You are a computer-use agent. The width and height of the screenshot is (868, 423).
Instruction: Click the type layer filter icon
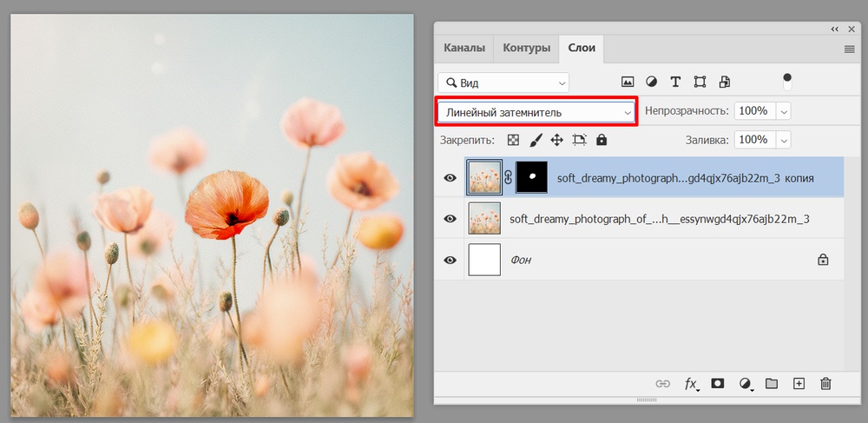(x=675, y=83)
